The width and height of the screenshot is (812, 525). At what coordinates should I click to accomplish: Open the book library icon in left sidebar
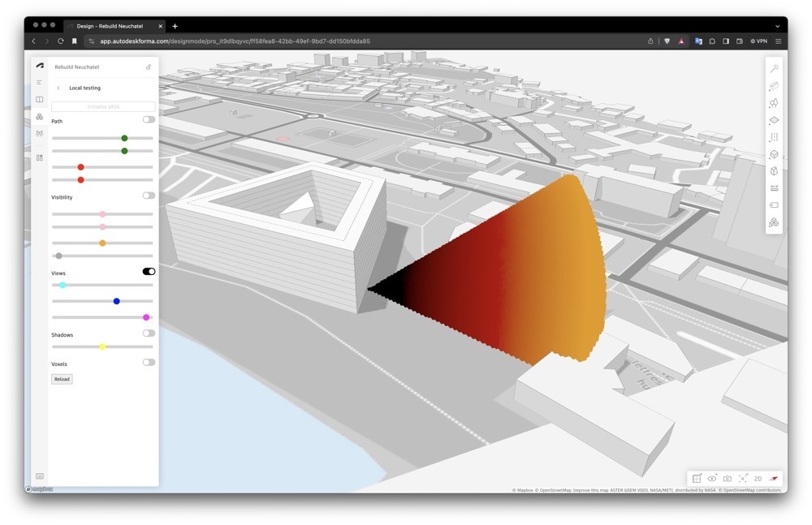pyautogui.click(x=40, y=100)
